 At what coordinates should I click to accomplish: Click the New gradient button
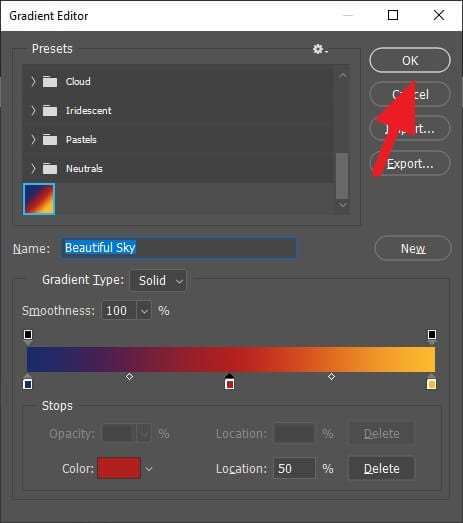point(413,248)
